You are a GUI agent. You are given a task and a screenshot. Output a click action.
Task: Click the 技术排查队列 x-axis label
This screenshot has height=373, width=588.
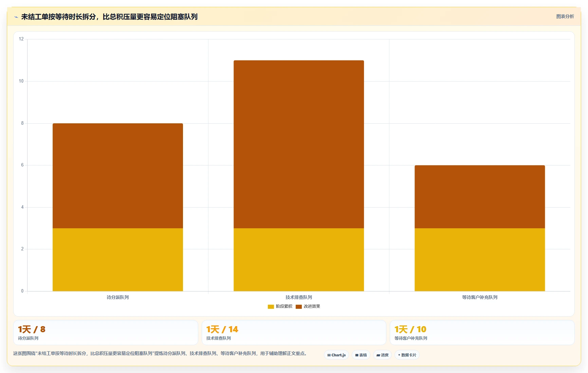click(299, 297)
